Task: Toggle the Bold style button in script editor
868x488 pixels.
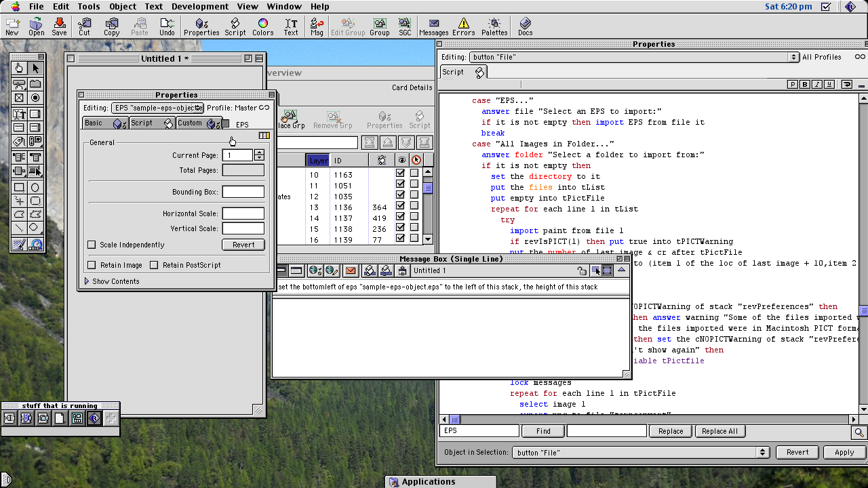Action: coord(805,84)
